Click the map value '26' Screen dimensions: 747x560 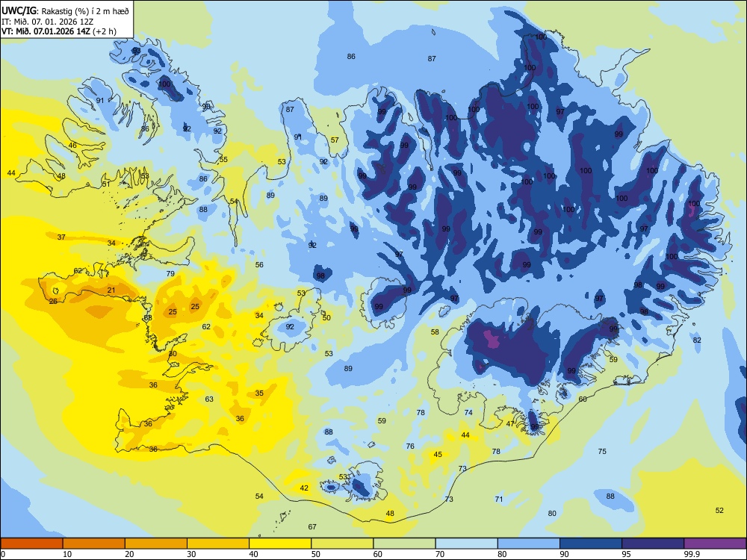click(x=53, y=302)
